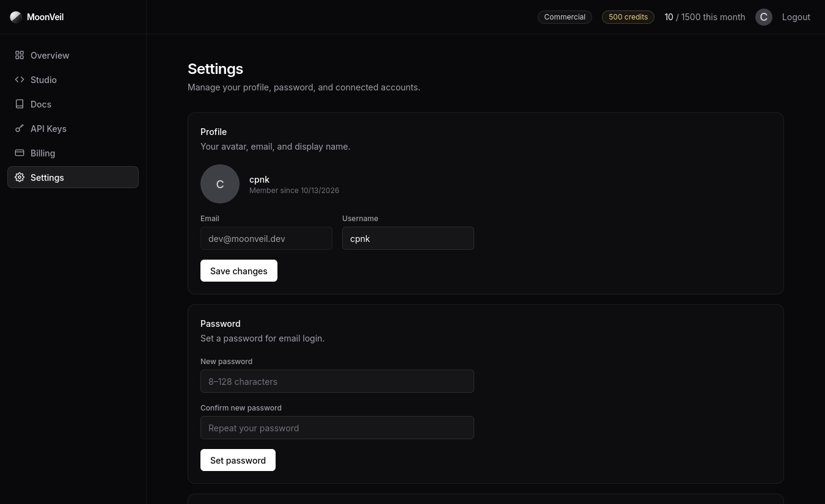Click the MoonVeil brand name
This screenshot has width=825, height=504.
pos(45,17)
